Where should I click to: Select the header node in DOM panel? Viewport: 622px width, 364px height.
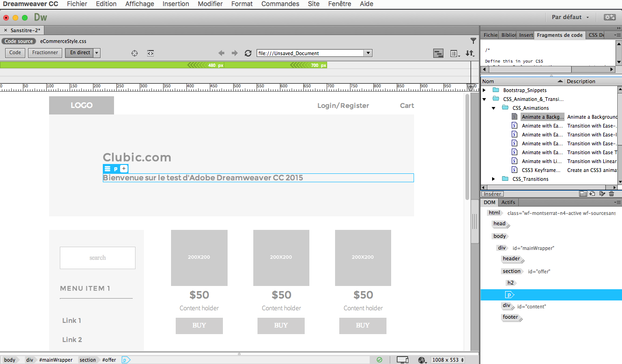point(512,259)
